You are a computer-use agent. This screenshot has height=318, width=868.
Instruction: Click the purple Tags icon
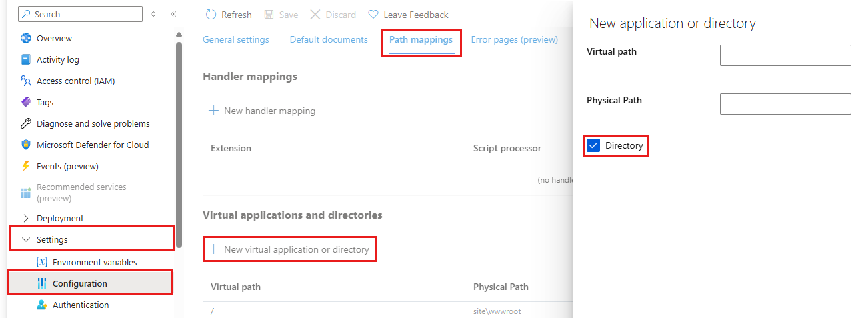(x=26, y=102)
